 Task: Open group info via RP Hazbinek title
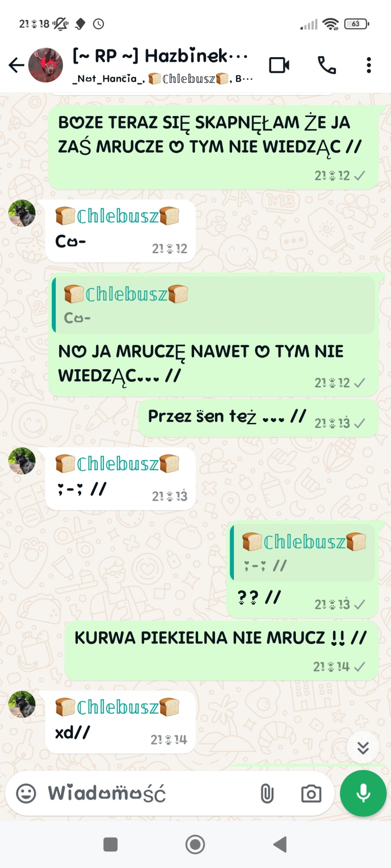click(x=160, y=56)
